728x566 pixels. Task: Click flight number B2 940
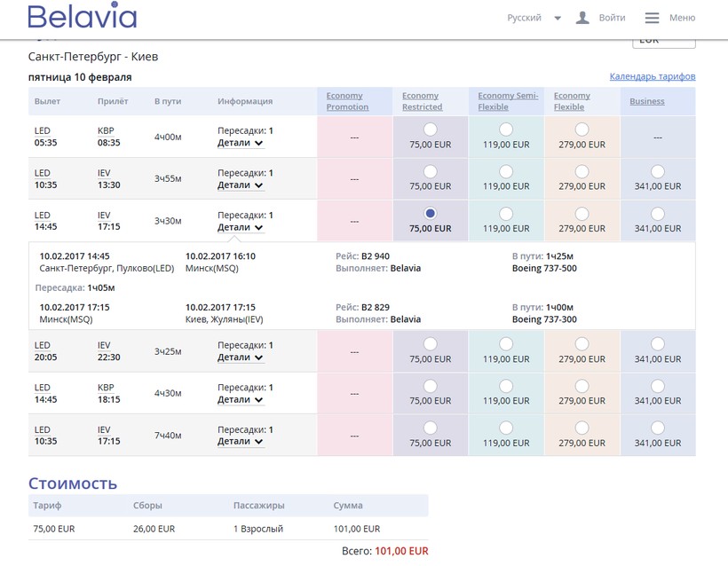click(376, 256)
